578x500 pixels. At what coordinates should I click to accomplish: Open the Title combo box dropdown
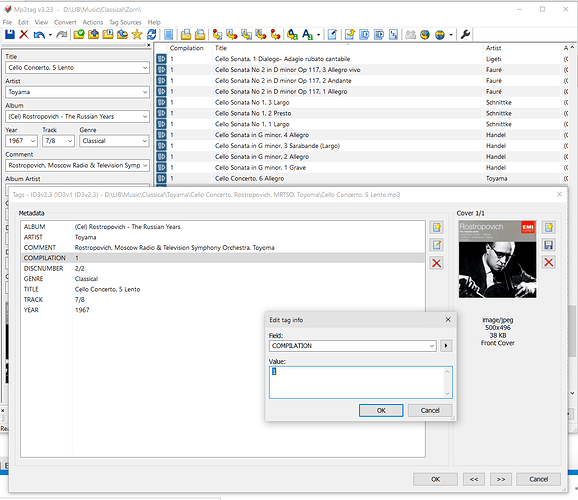point(145,68)
